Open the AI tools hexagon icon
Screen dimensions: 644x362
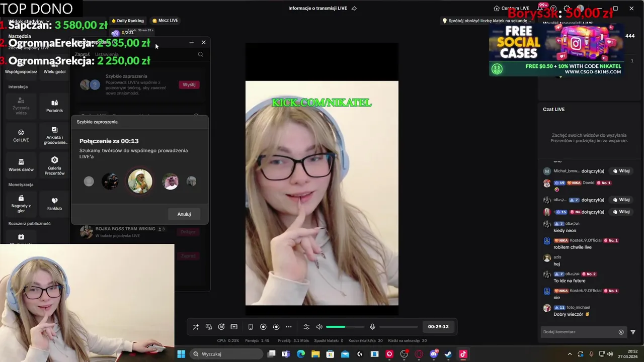pos(221,327)
